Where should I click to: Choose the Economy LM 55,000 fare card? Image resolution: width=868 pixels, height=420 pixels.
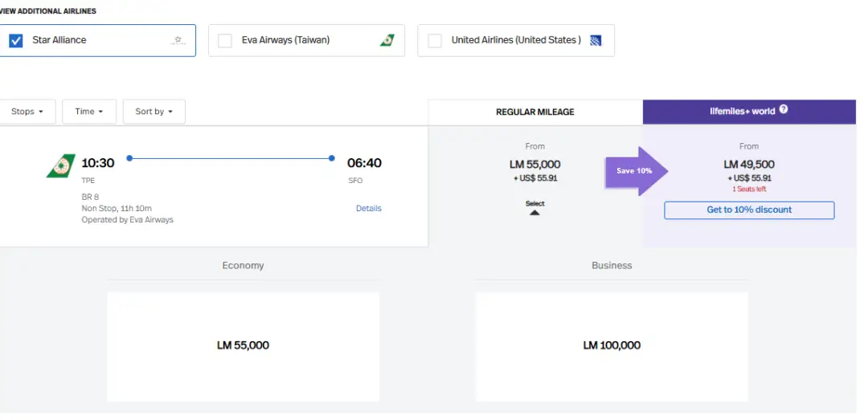(x=243, y=345)
